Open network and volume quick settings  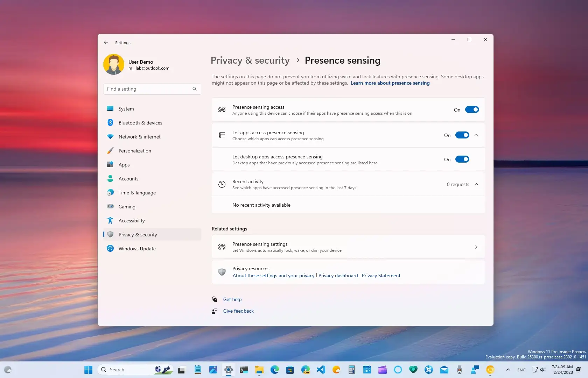tap(539, 370)
